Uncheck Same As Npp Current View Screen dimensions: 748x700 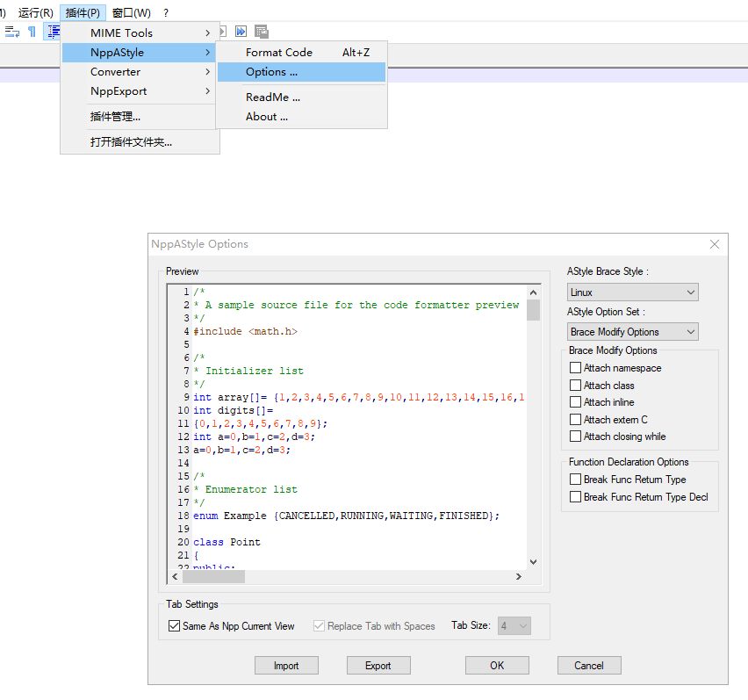tap(174, 625)
